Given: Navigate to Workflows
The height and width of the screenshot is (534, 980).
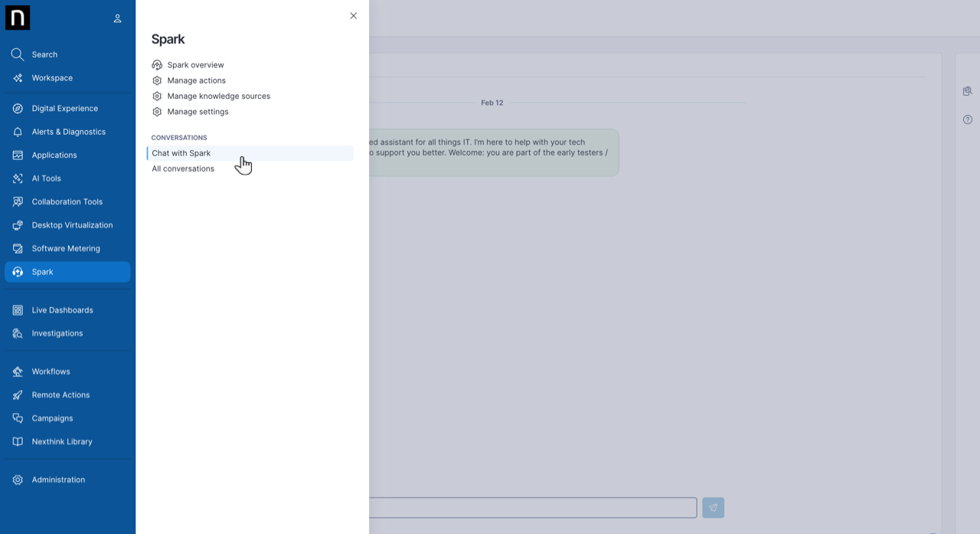Looking at the screenshot, I should tap(51, 372).
